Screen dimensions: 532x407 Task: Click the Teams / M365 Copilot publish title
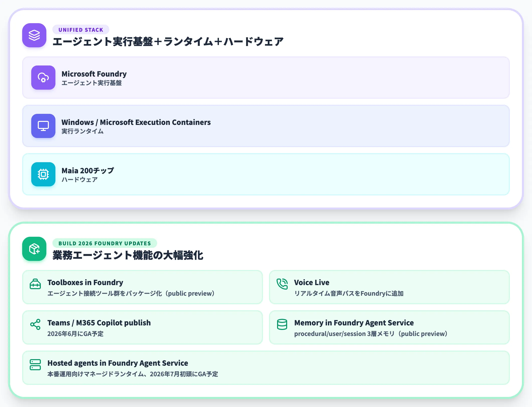tap(99, 323)
